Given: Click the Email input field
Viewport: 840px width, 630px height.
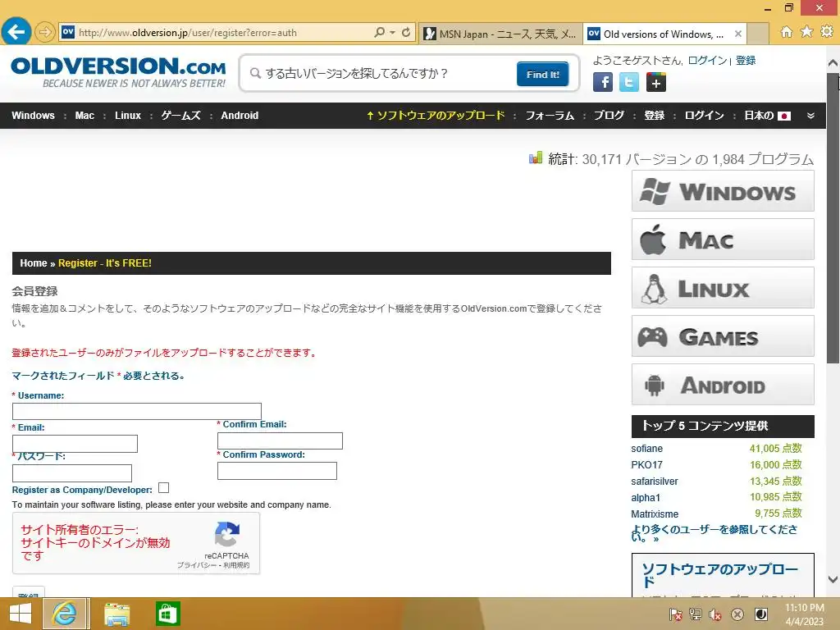Looking at the screenshot, I should 75,444.
